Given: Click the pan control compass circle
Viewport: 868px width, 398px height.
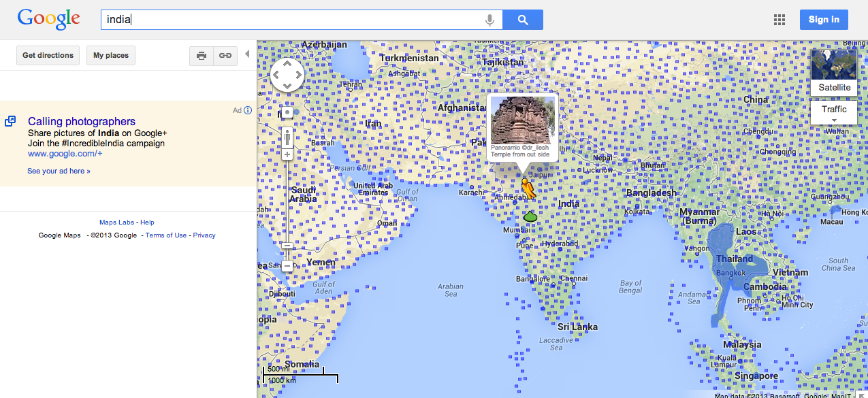Looking at the screenshot, I should tap(287, 75).
